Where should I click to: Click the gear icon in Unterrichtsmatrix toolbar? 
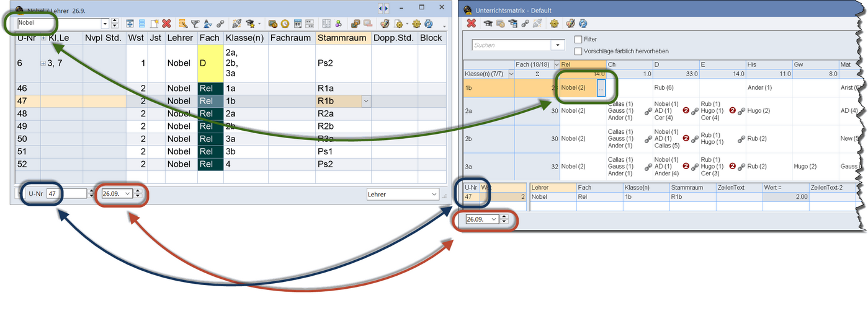click(554, 24)
